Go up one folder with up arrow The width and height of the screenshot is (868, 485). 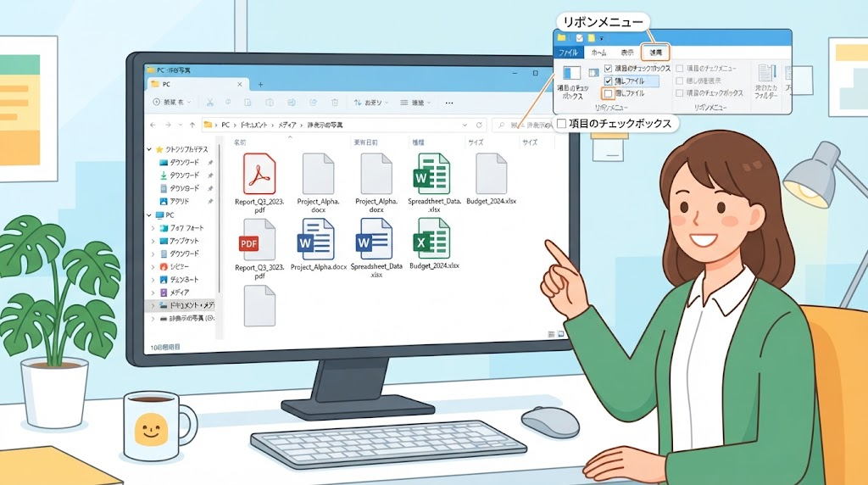pos(192,125)
